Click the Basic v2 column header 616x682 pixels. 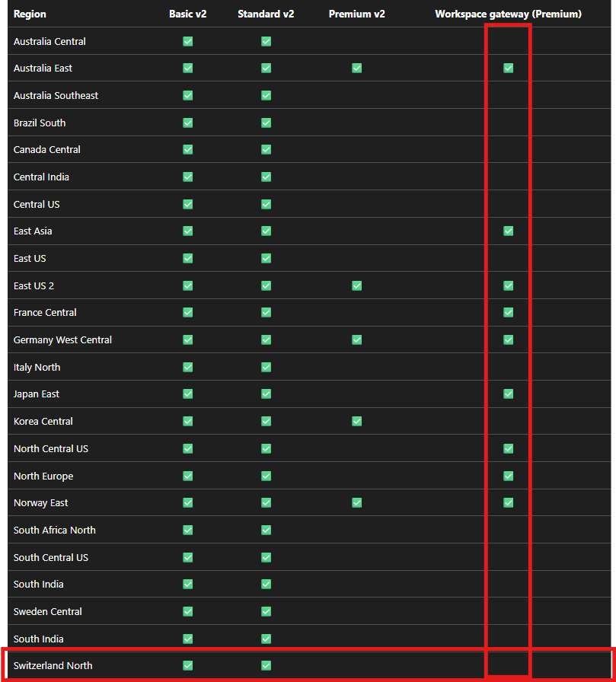(187, 14)
